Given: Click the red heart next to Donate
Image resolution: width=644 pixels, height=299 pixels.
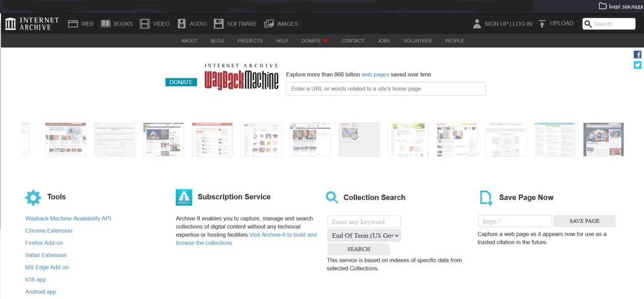Looking at the screenshot, I should click(325, 41).
